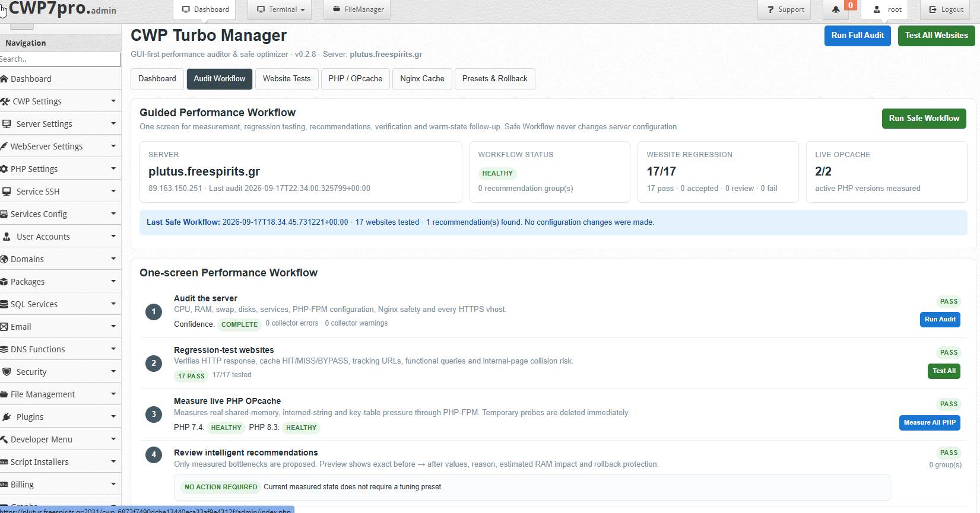980x513 pixels.
Task: Click the Billing icon in sidebar
Action: pos(4,485)
